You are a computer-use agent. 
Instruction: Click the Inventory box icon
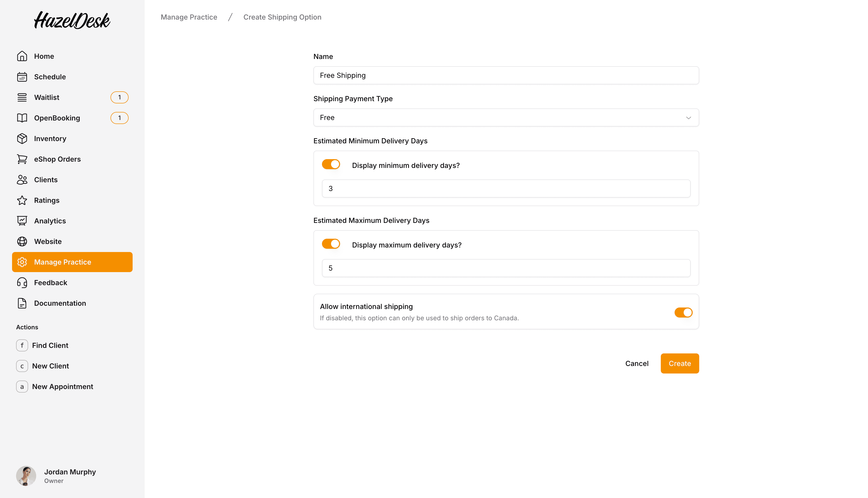coord(22,139)
